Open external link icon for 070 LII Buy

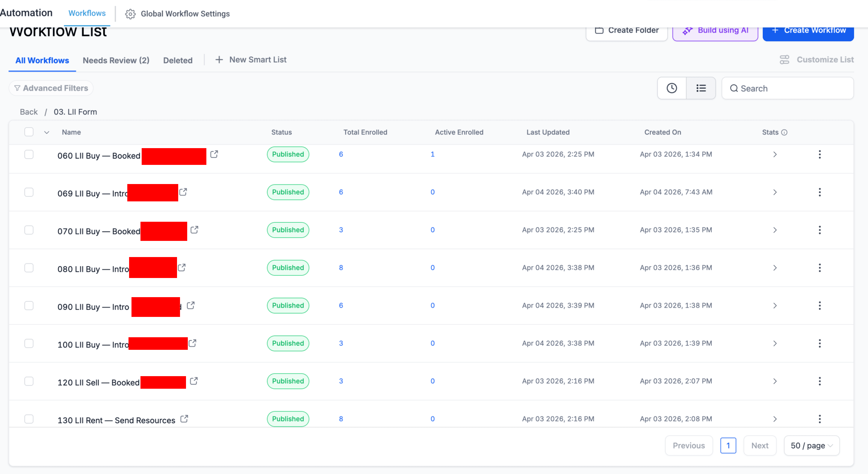[194, 230]
